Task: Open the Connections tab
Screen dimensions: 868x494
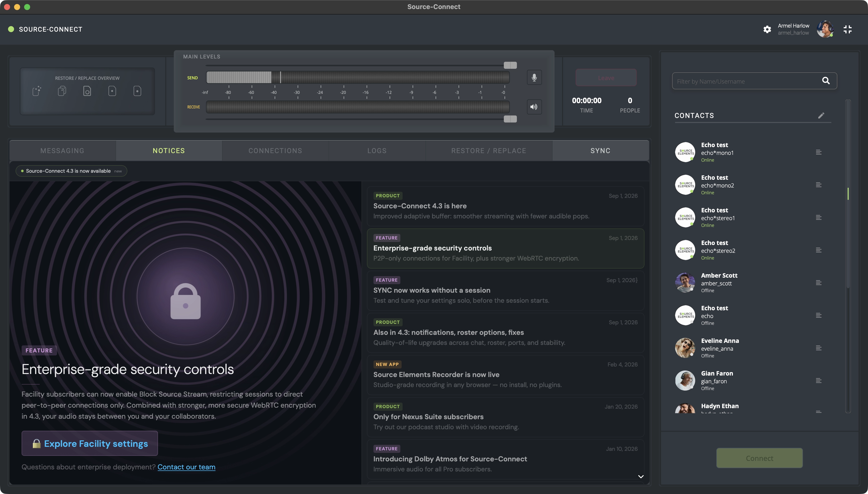Action: (x=275, y=151)
